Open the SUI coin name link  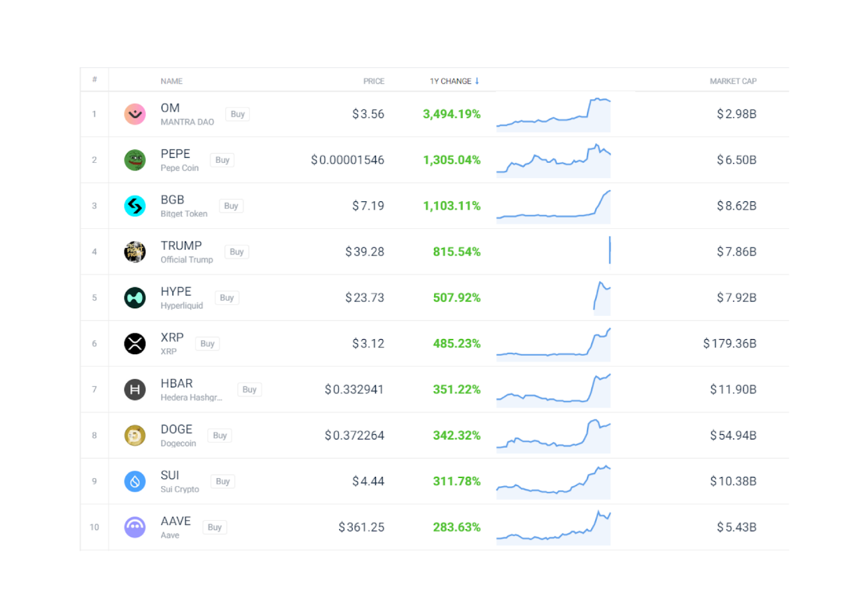170,475
